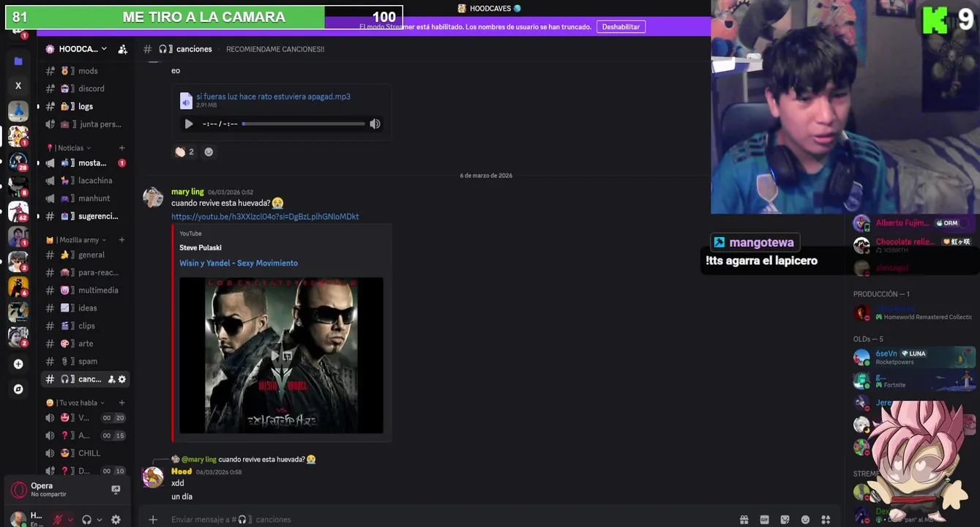This screenshot has width=980, height=527.
Task: Open User Settings gear icon
Action: 116,520
